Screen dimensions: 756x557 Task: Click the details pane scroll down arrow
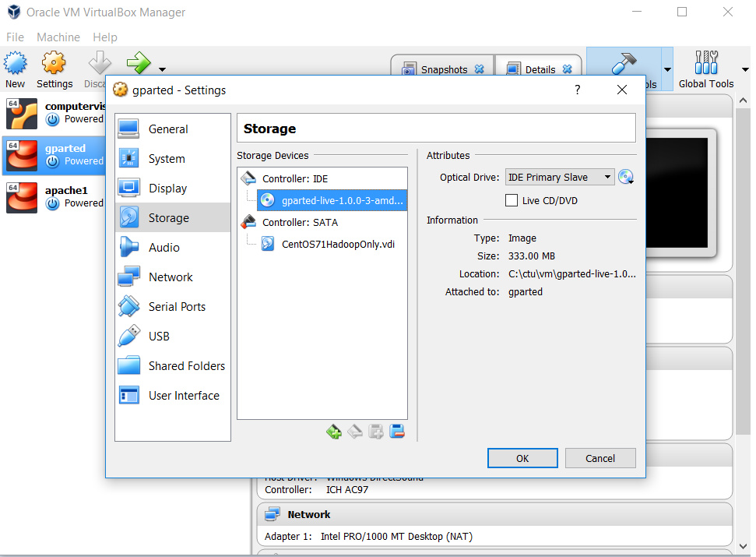[x=744, y=546]
